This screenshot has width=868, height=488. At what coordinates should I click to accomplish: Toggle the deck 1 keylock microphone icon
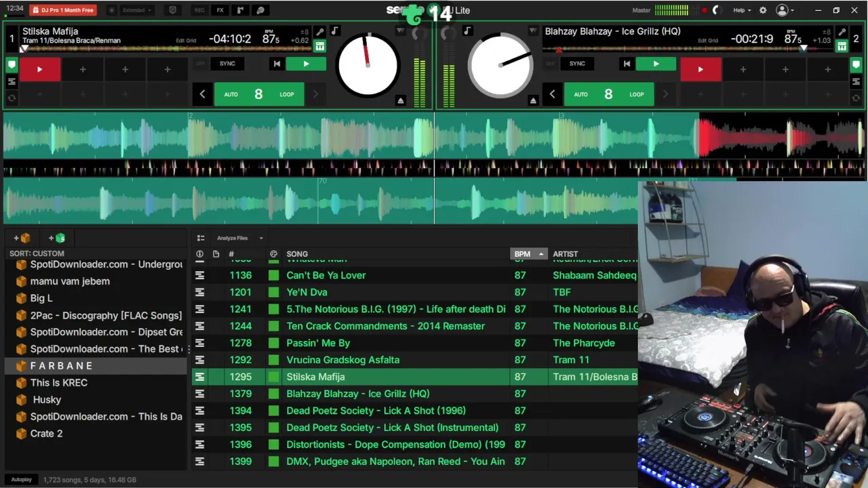pyautogui.click(x=319, y=32)
